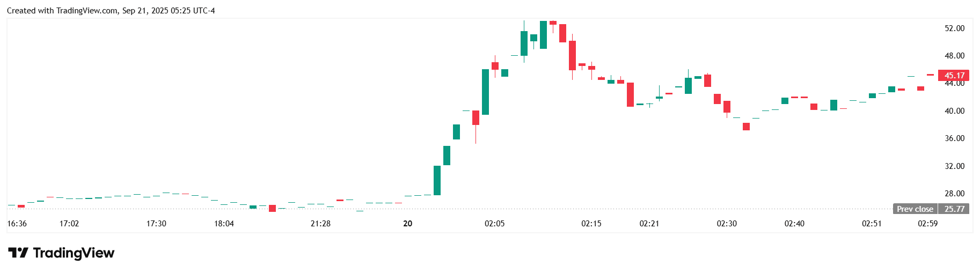Select the 16:36 time axis label
The image size is (980, 273).
(18, 224)
